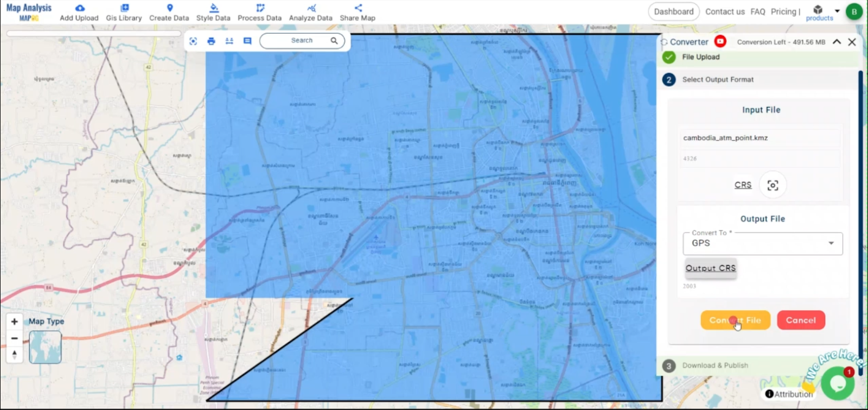
Task: Open the Pricing link
Action: click(783, 11)
